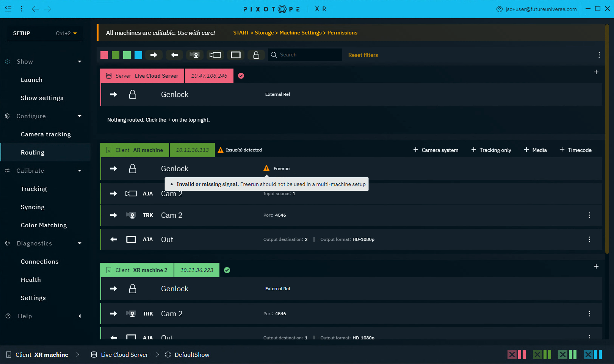Expand the Calibrate section

pyautogui.click(x=80, y=170)
